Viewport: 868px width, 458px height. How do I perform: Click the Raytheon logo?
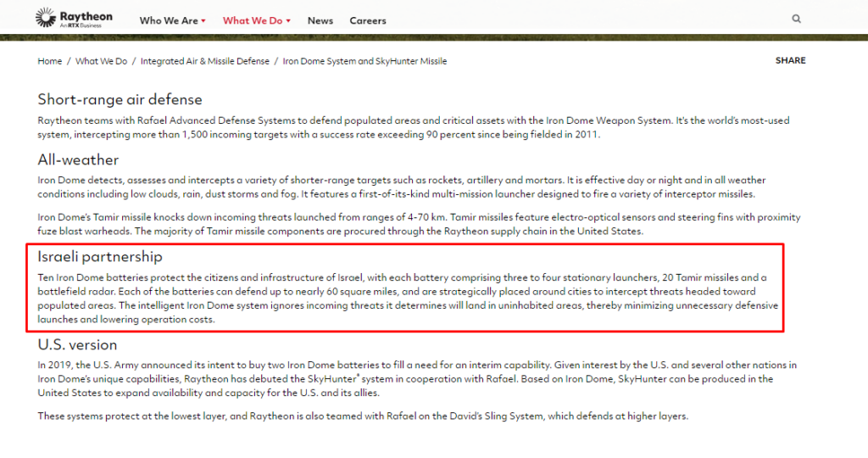coord(74,18)
